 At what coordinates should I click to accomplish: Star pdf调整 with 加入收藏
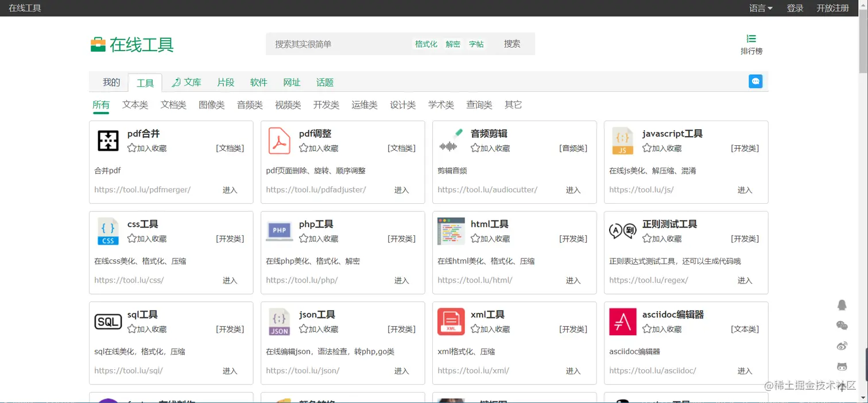(x=319, y=148)
